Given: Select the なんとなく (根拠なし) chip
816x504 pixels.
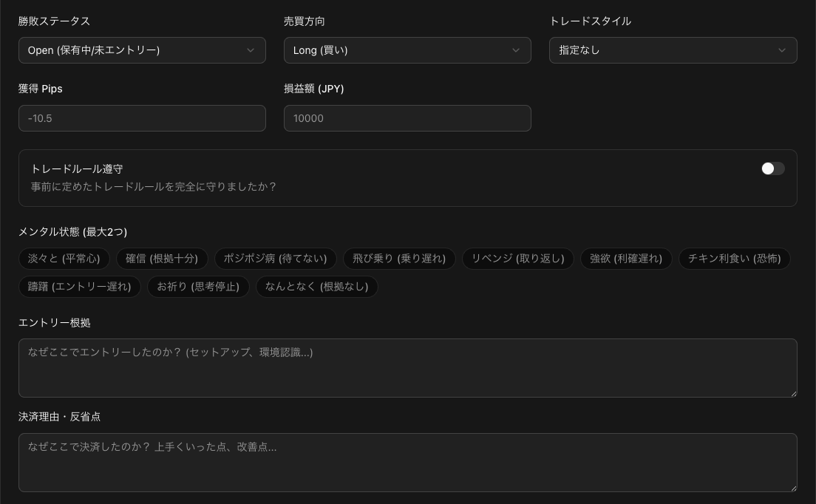Looking at the screenshot, I should [x=316, y=287].
